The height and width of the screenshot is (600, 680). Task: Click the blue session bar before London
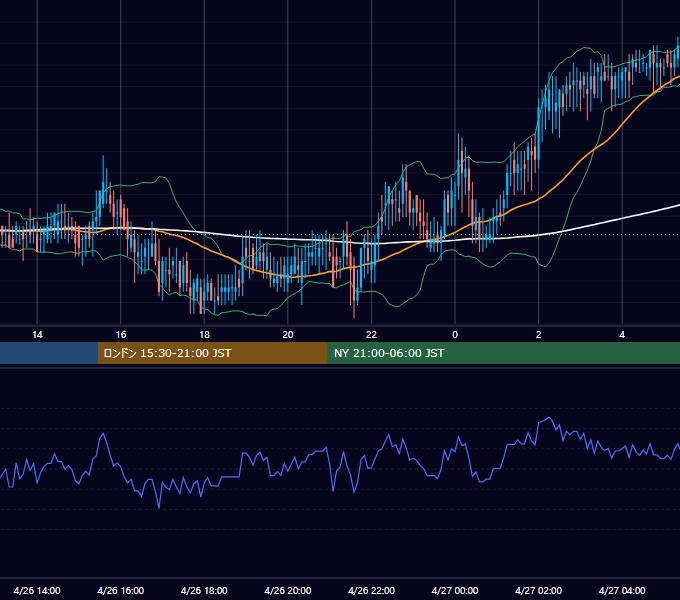click(x=49, y=353)
